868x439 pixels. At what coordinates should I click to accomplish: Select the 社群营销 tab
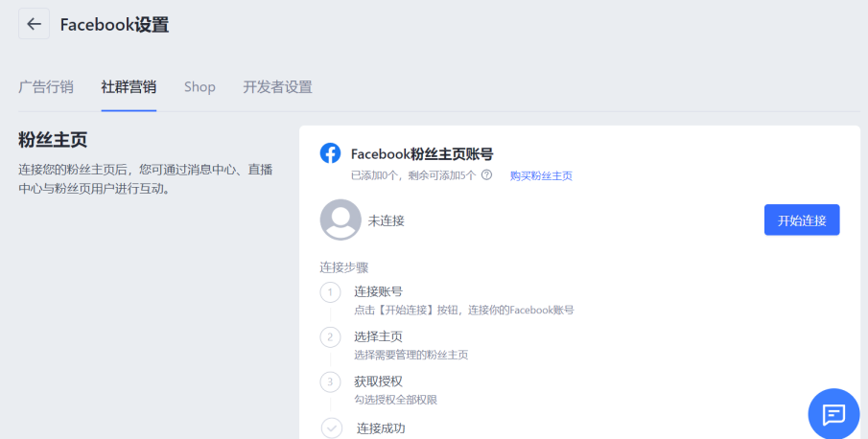[129, 87]
